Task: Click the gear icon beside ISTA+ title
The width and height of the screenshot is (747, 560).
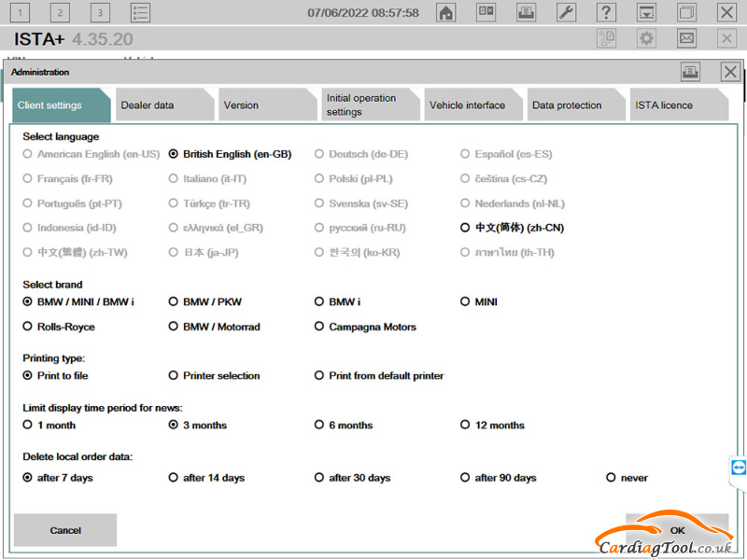Action: pyautogui.click(x=646, y=38)
